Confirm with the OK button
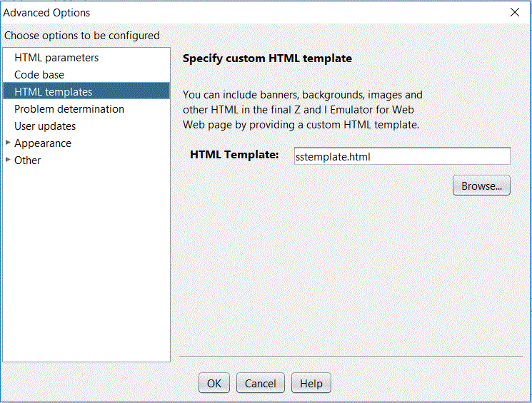 (214, 383)
